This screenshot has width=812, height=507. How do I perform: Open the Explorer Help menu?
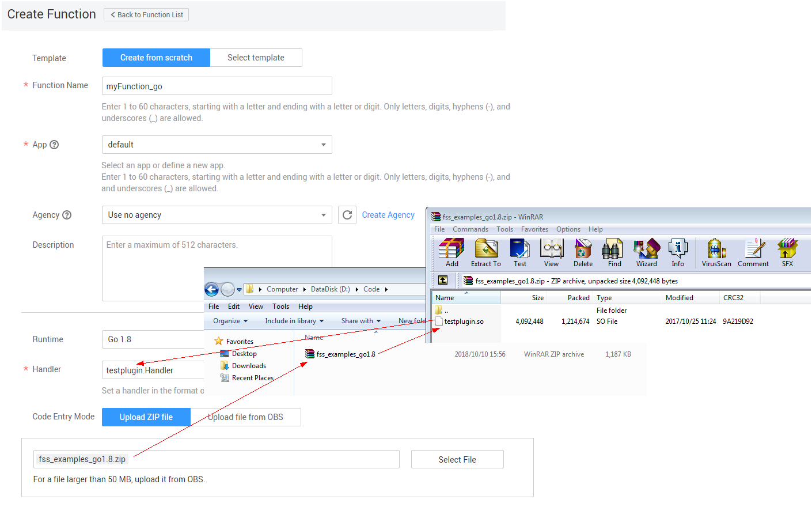pos(305,307)
